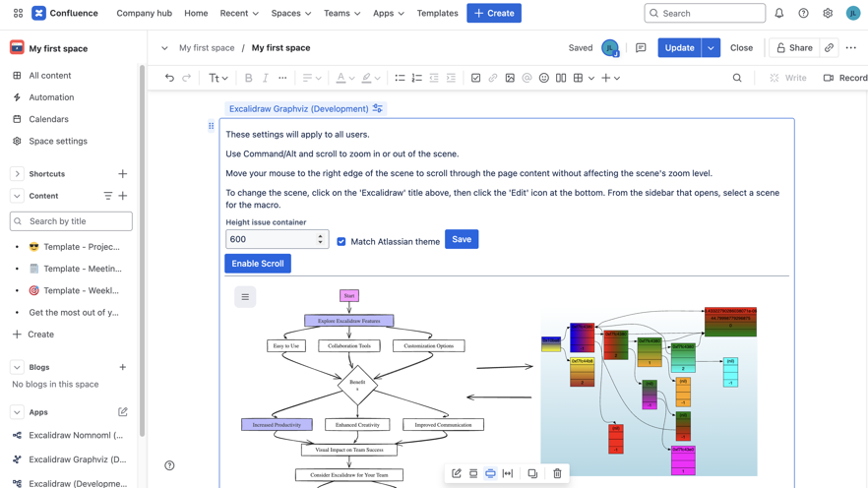The height and width of the screenshot is (488, 868).
Task: Open the JL profile avatar menu
Action: 853,13
